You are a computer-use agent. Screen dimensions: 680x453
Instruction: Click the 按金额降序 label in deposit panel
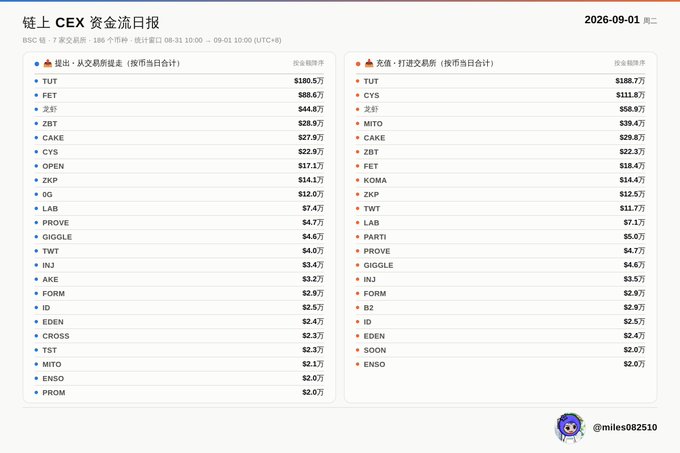click(629, 63)
